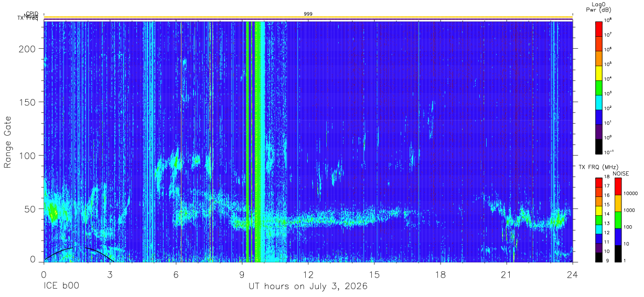The width and height of the screenshot is (644, 297).
Task: Click the yellow vertical line near hour 7.5
Action: (210, 141)
